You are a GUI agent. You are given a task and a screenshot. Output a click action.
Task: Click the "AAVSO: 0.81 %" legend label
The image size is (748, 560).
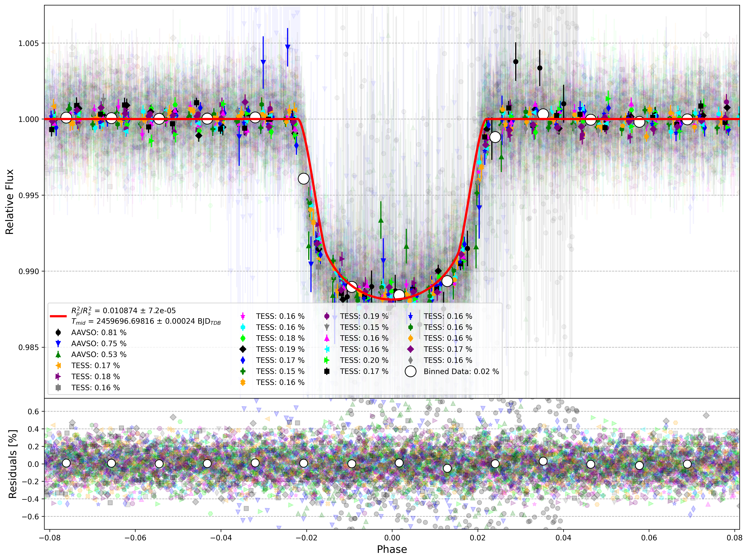click(x=99, y=333)
